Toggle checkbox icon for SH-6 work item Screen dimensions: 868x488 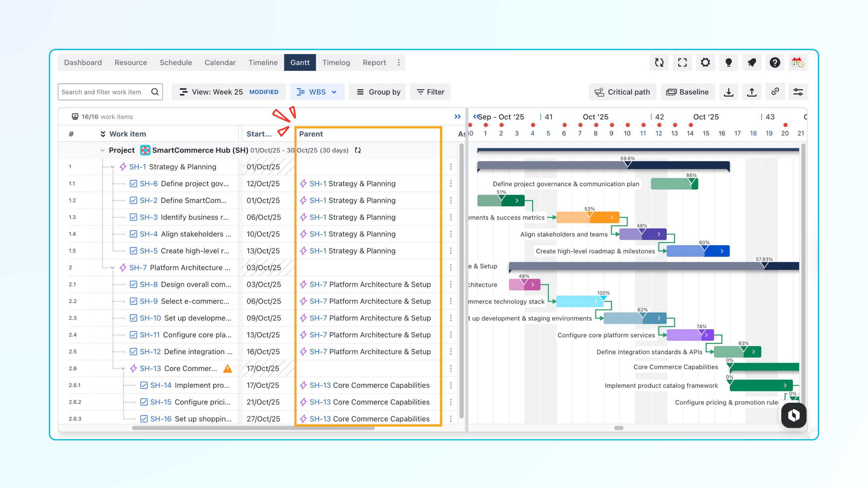[x=134, y=183]
